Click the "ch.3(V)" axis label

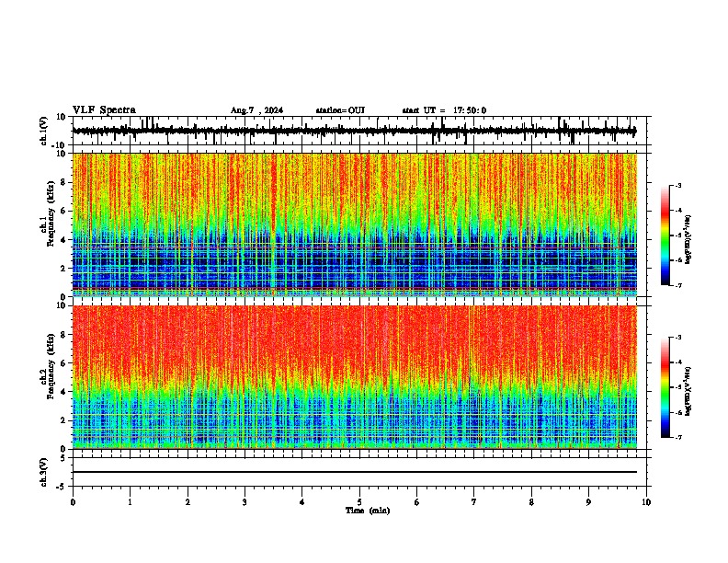click(44, 473)
